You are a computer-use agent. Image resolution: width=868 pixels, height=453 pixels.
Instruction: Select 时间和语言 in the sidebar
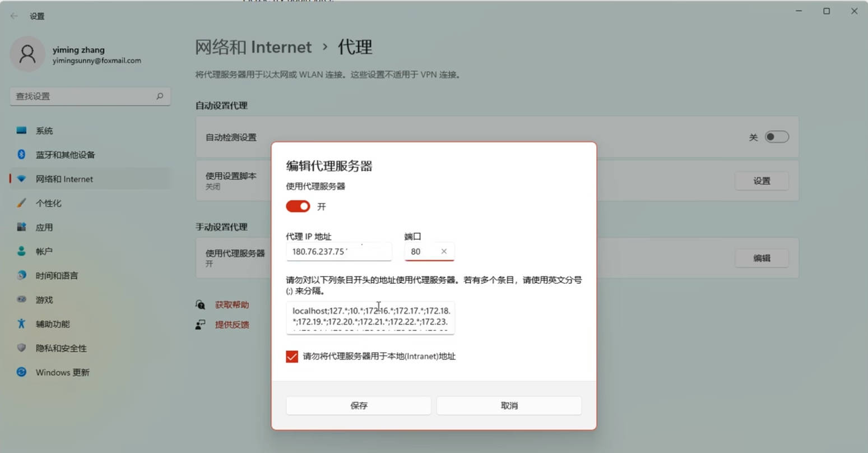[57, 276]
